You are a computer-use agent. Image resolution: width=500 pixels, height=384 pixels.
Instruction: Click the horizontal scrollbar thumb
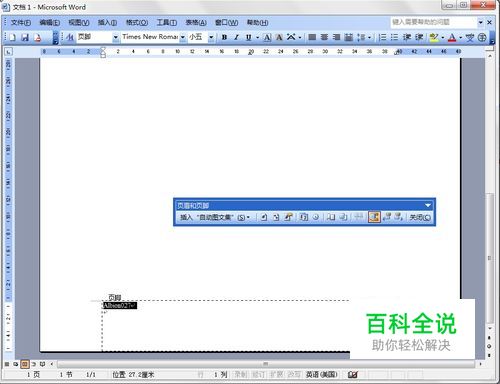[x=266, y=364]
